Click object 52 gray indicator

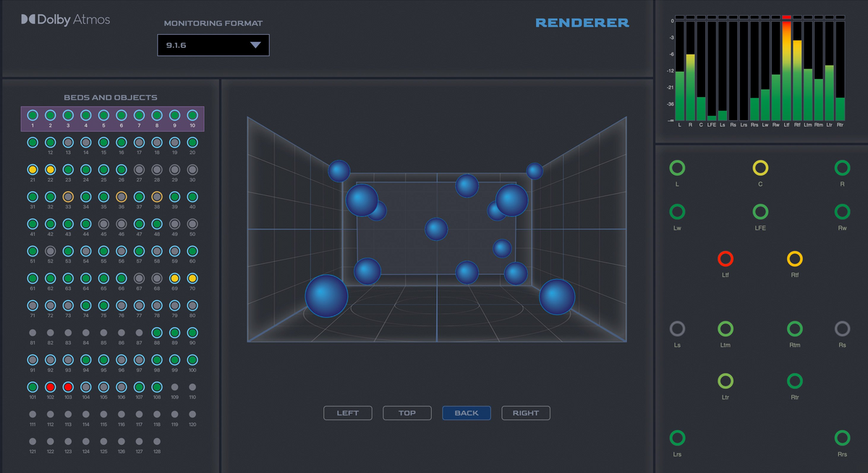(x=50, y=251)
